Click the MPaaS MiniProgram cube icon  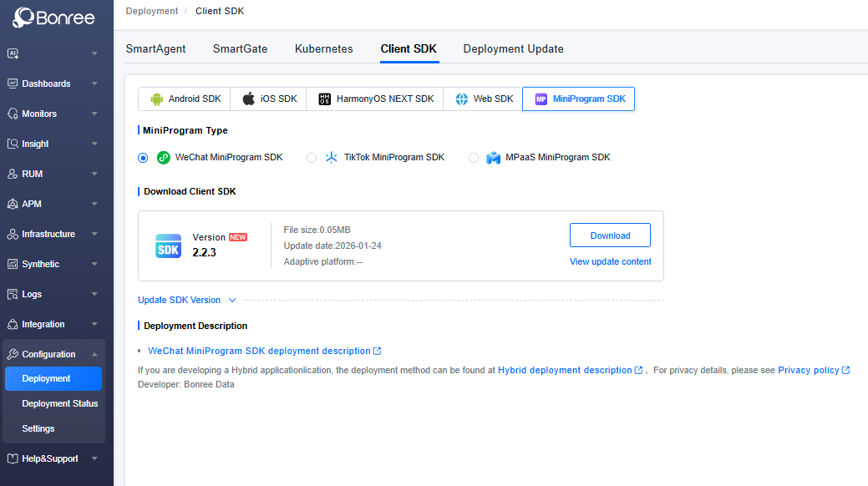[493, 158]
